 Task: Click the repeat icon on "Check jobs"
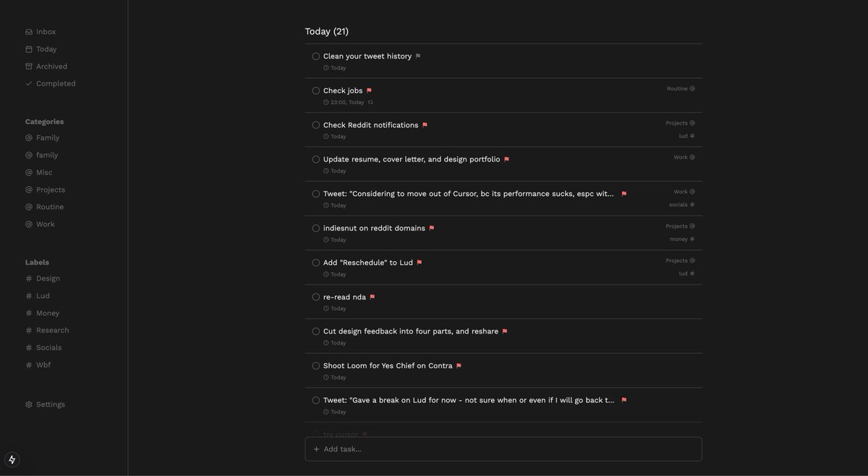[369, 101]
